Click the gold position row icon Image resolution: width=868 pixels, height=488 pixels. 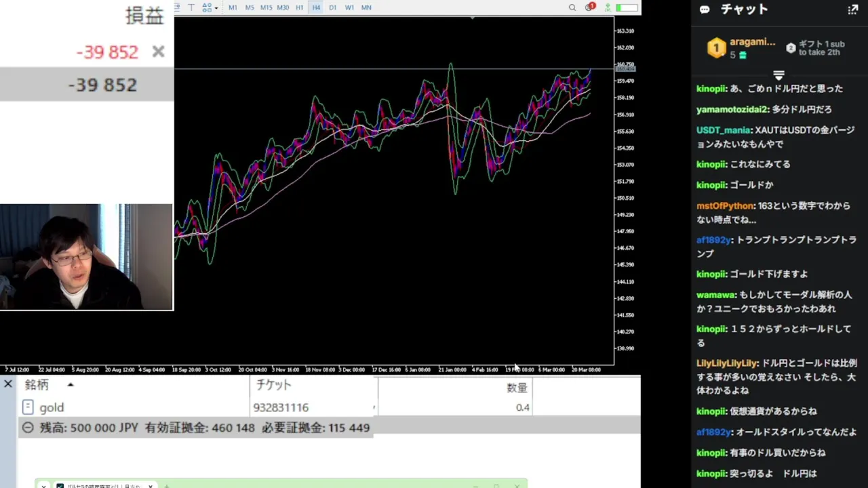click(28, 407)
